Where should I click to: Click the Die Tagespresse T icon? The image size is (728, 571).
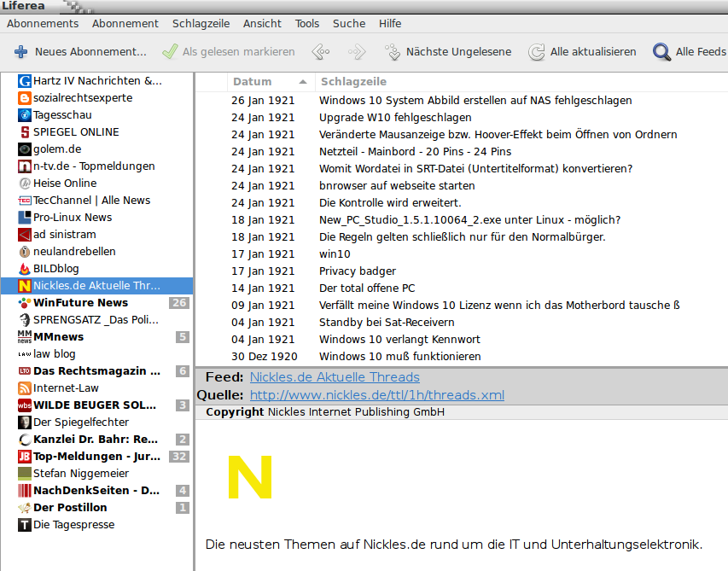[x=25, y=525]
